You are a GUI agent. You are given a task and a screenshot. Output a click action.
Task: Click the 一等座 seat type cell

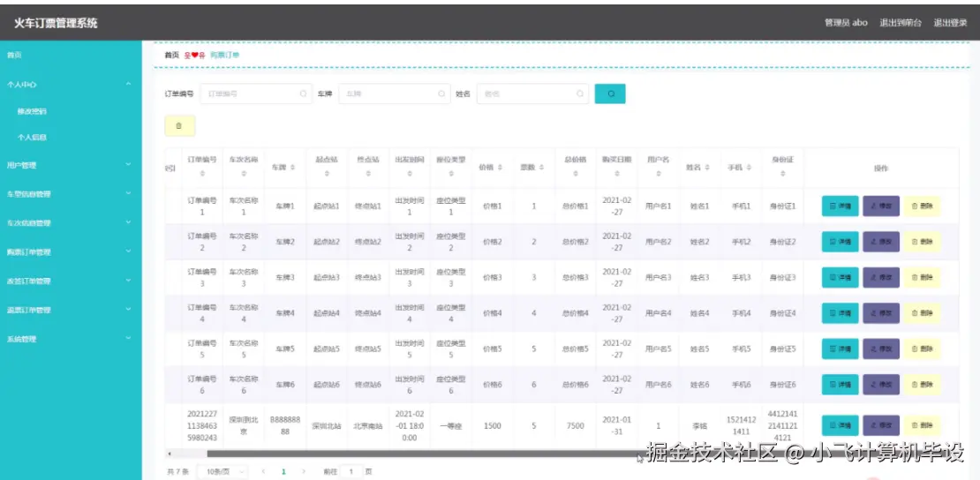[450, 425]
